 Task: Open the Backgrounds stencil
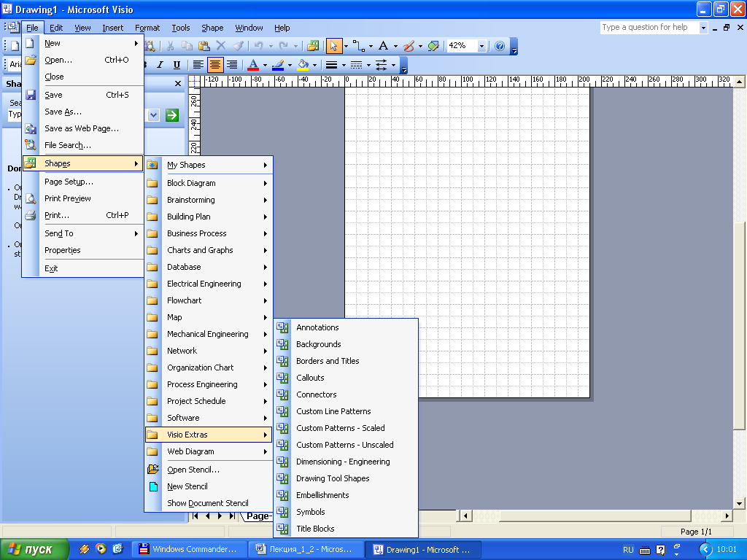tap(346, 344)
